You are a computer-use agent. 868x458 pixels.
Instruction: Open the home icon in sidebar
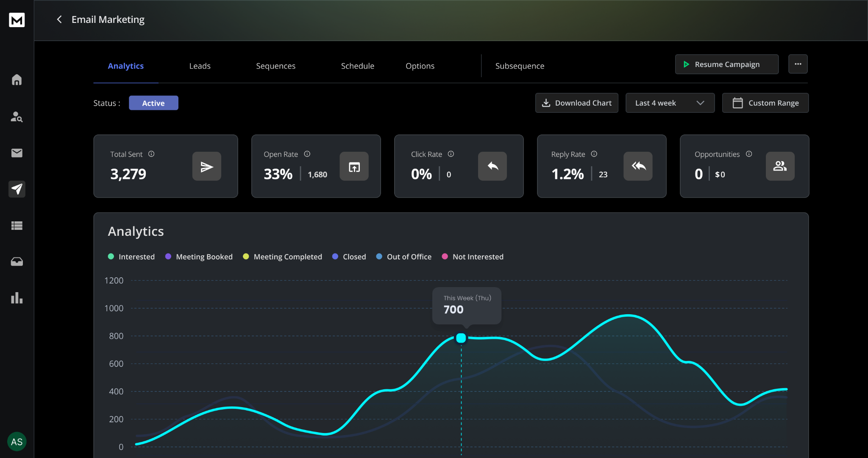point(17,80)
